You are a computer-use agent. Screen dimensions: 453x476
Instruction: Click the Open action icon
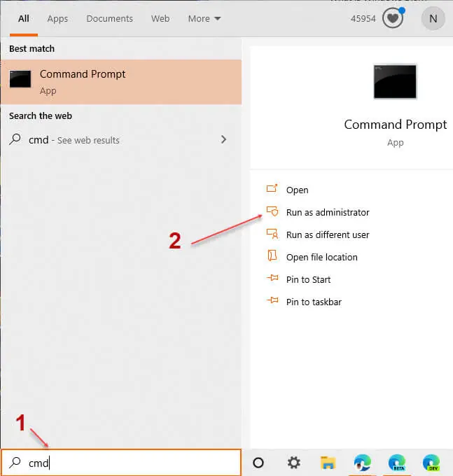[x=272, y=188]
